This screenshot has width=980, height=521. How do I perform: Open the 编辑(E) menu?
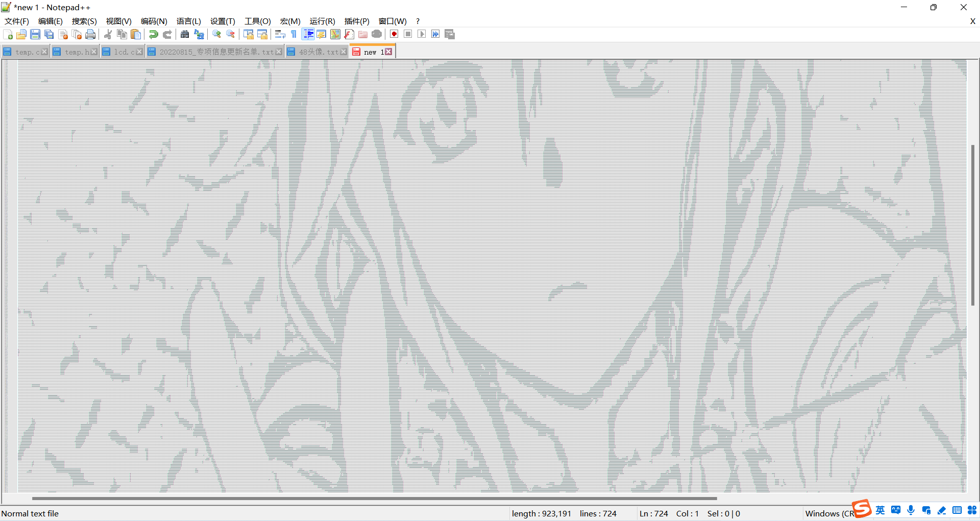coord(51,21)
